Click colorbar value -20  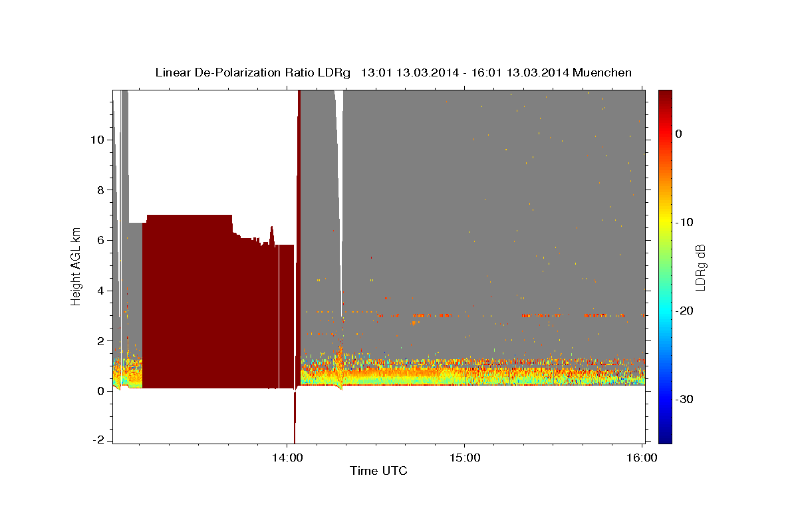tap(685, 311)
